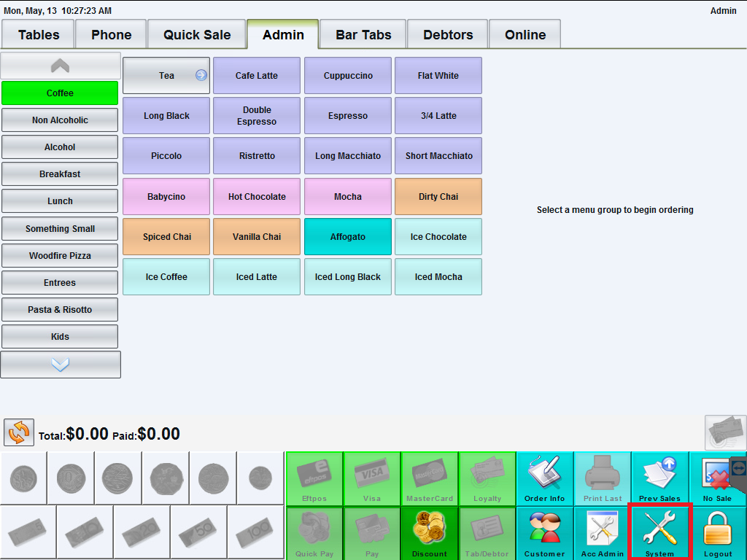Viewport: 747px width, 560px height.
Task: Select the Babycino menu item
Action: [166, 196]
